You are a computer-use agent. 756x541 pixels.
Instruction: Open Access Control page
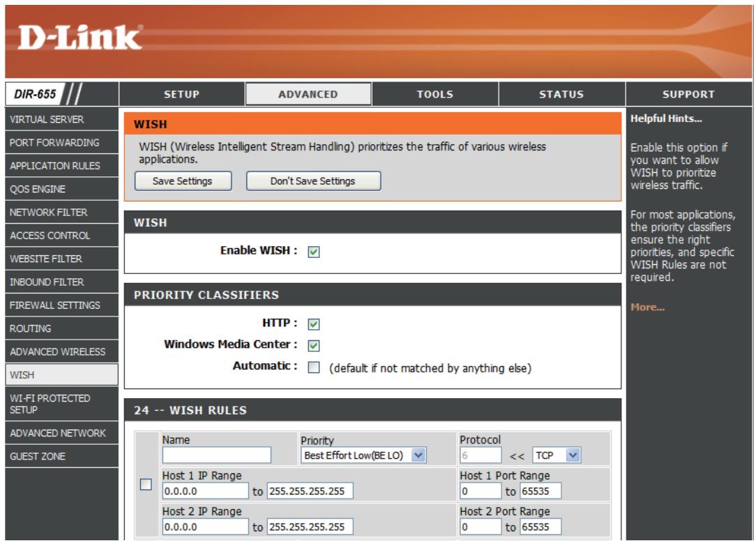point(61,236)
